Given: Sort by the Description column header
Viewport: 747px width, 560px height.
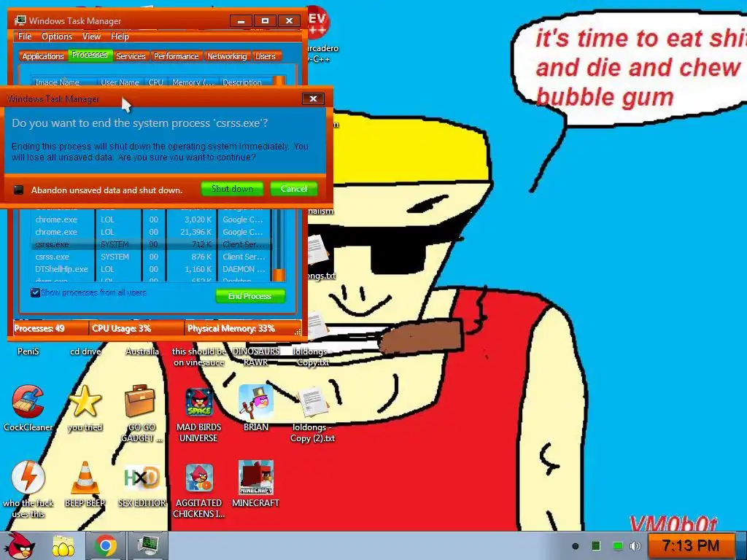Looking at the screenshot, I should tap(244, 82).
